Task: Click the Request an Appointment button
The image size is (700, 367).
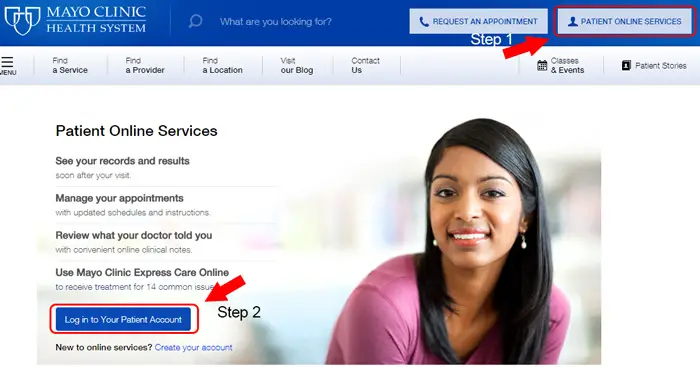Action: coord(479,21)
